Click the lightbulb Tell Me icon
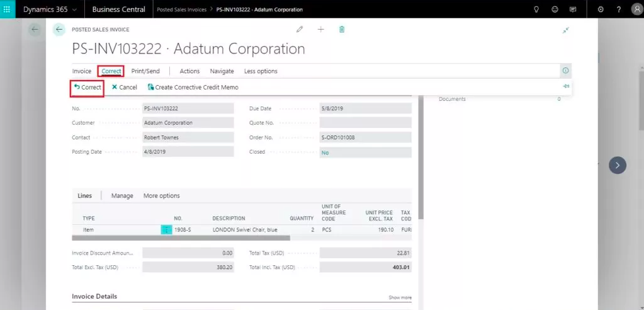The image size is (644, 310). [536, 9]
